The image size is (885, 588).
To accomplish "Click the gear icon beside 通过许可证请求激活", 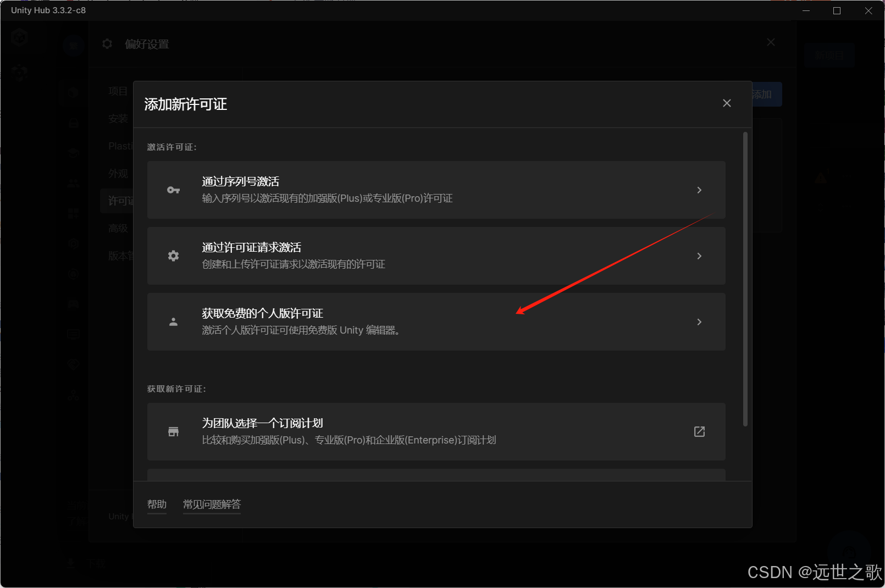I will coord(173,256).
